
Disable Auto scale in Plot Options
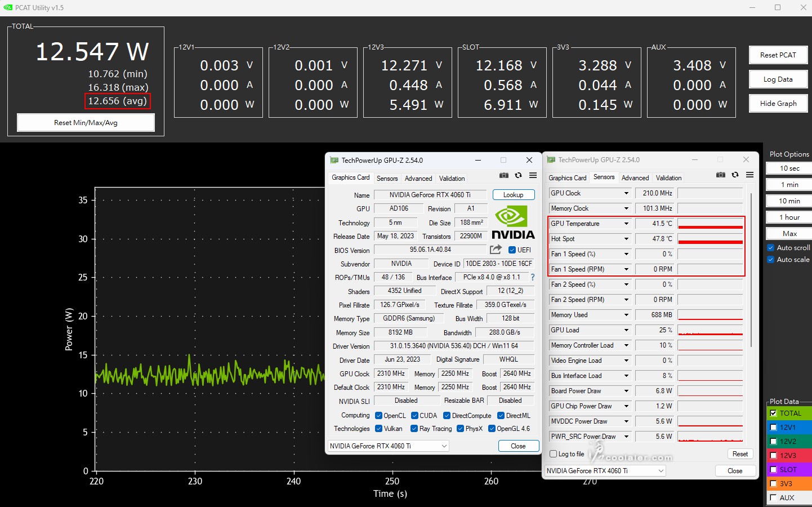(771, 260)
